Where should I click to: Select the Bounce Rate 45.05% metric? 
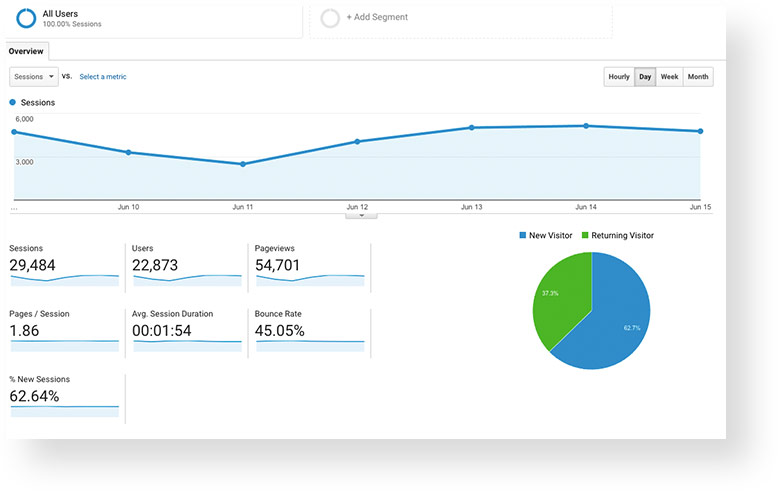tap(279, 331)
